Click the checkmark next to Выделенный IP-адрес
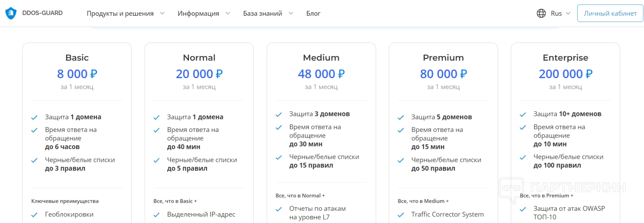The height and width of the screenshot is (223, 644). pyautogui.click(x=156, y=215)
